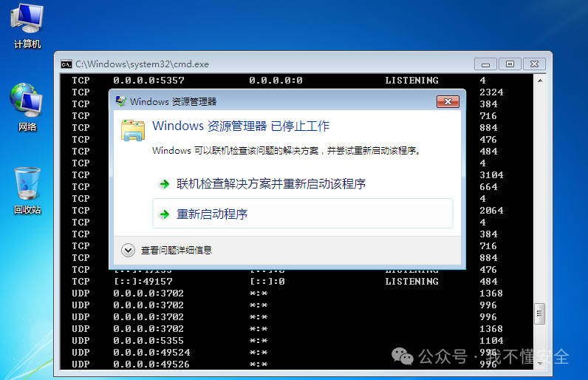The image size is (588, 380).
Task: Click the 0.0.0.0:5355 UDP address
Action: (148, 341)
